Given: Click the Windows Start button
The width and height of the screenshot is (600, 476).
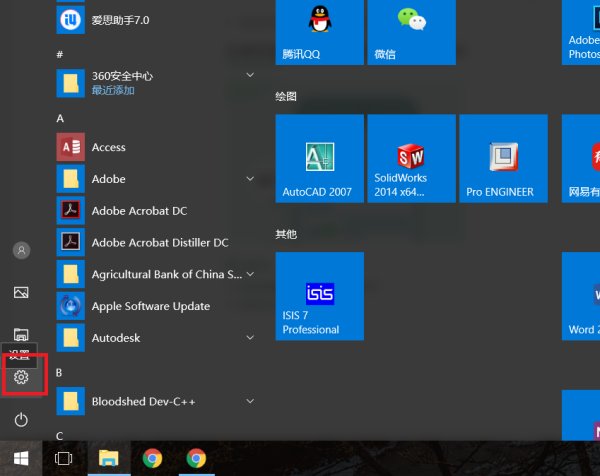Looking at the screenshot, I should click(x=20, y=458).
